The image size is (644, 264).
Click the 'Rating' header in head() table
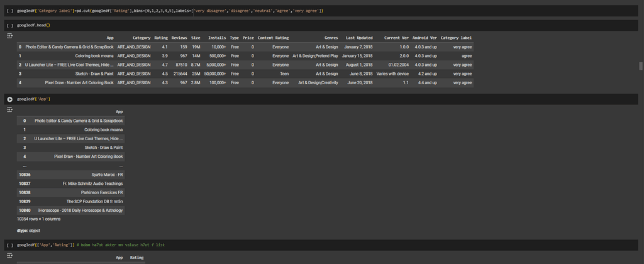[161, 38]
